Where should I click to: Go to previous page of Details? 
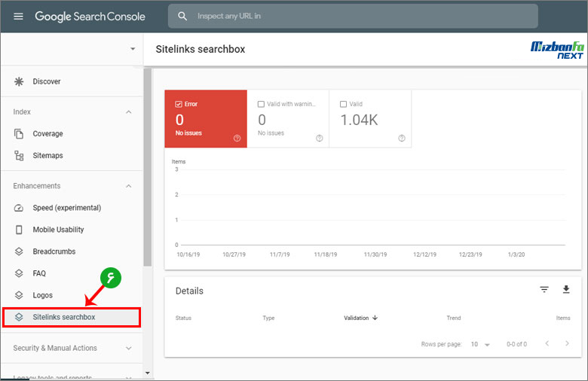[x=547, y=343]
